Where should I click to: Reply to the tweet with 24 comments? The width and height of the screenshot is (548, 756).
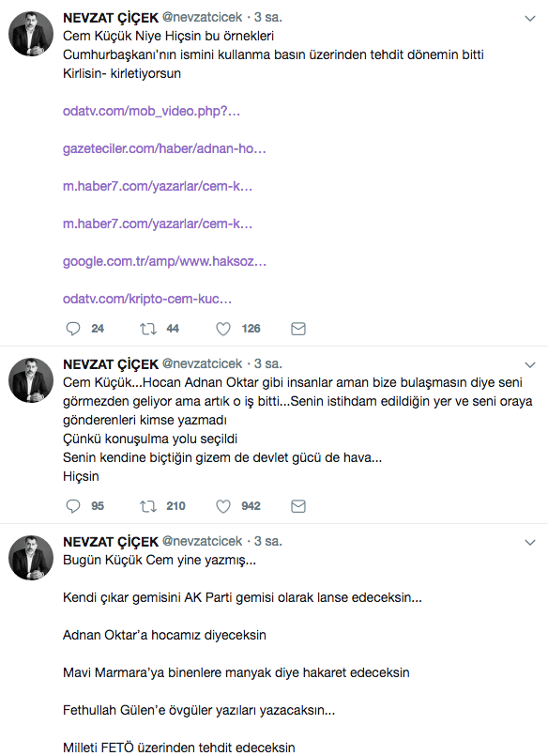click(x=72, y=329)
